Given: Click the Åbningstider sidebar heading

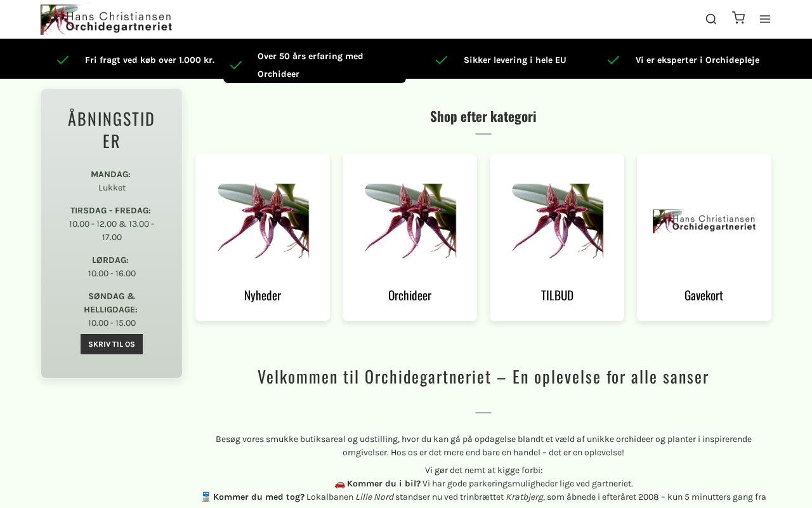Looking at the screenshot, I should [x=112, y=130].
